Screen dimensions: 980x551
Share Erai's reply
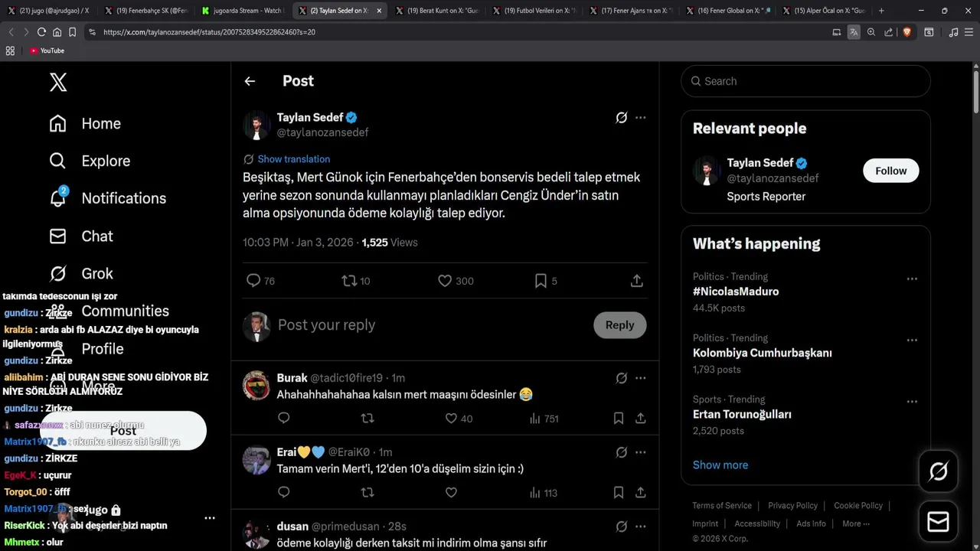(641, 493)
